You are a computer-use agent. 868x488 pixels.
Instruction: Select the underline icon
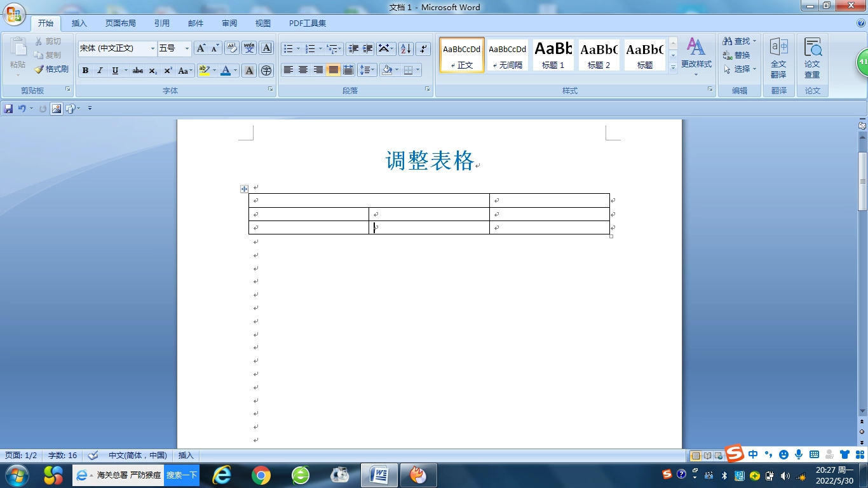[114, 71]
